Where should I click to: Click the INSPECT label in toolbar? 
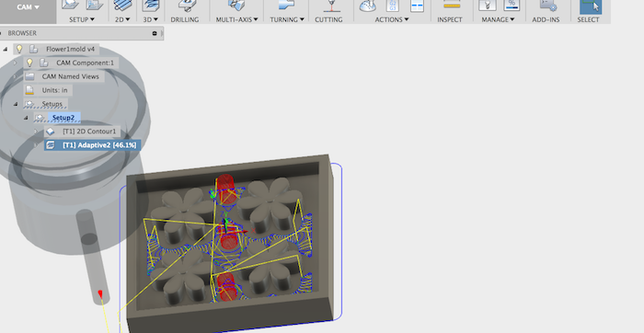pyautogui.click(x=450, y=19)
